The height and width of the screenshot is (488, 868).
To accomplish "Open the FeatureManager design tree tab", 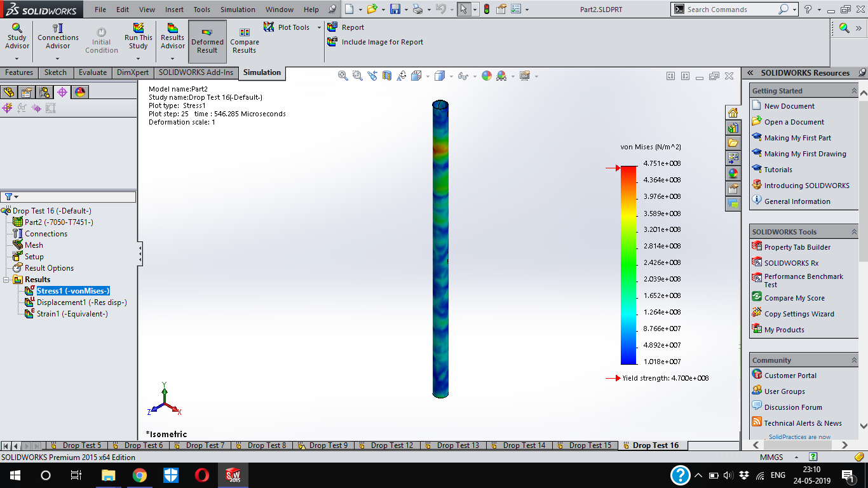I will (x=9, y=92).
